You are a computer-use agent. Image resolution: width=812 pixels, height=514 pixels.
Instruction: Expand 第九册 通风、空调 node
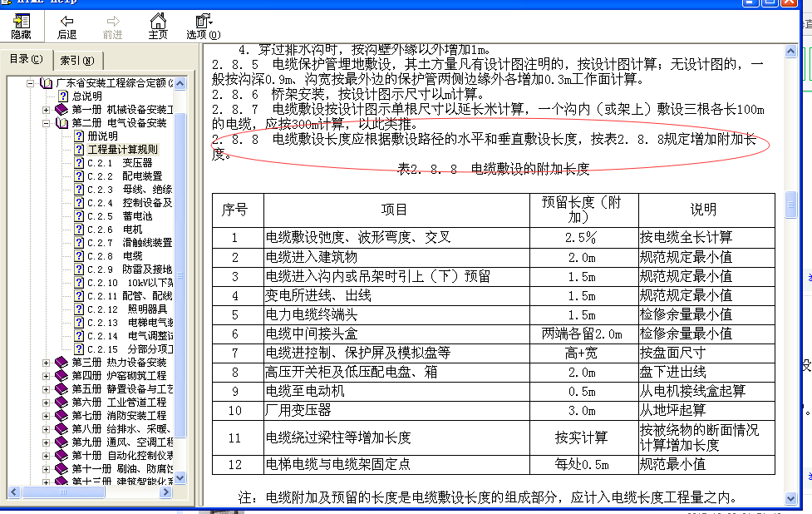tap(46, 442)
